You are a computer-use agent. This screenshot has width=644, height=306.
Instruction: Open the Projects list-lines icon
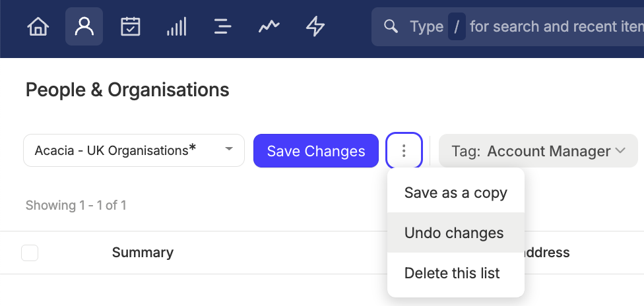(223, 26)
